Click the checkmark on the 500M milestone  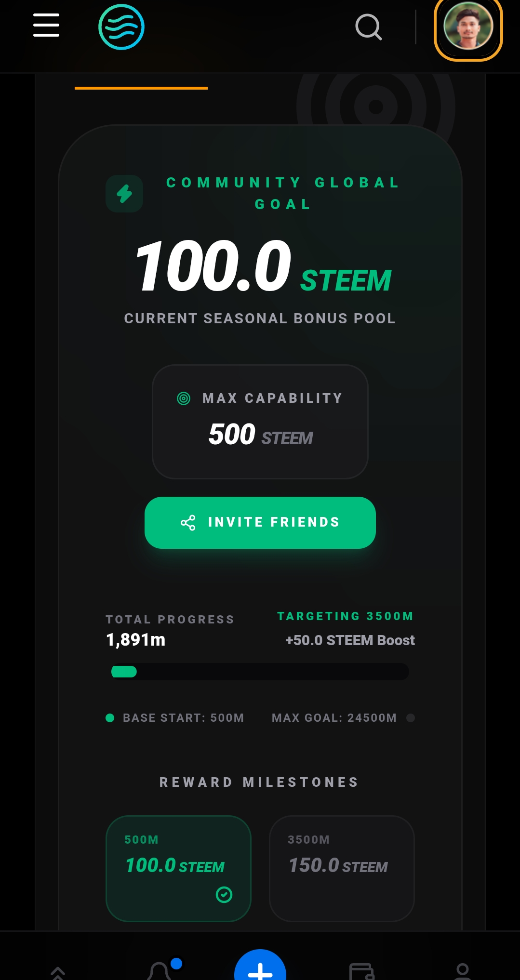[224, 895]
